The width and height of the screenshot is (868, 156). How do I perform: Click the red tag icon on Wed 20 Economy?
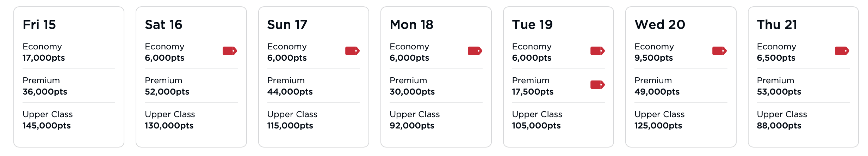pos(719,51)
